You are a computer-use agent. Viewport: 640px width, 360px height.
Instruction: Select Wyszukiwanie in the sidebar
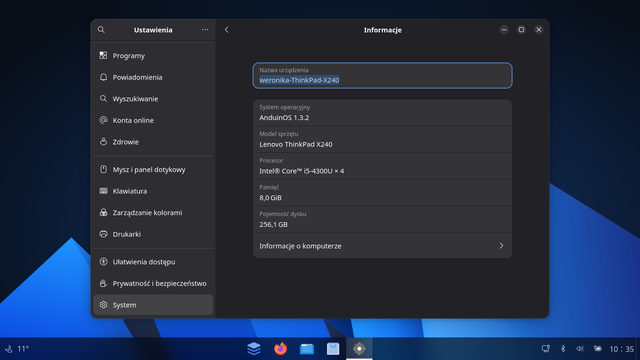click(153, 99)
